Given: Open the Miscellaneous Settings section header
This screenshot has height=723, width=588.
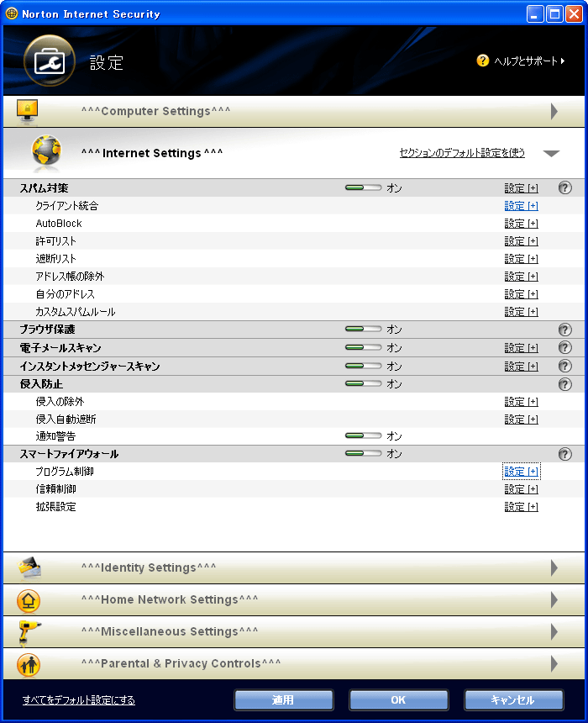Looking at the screenshot, I should coord(293,631).
